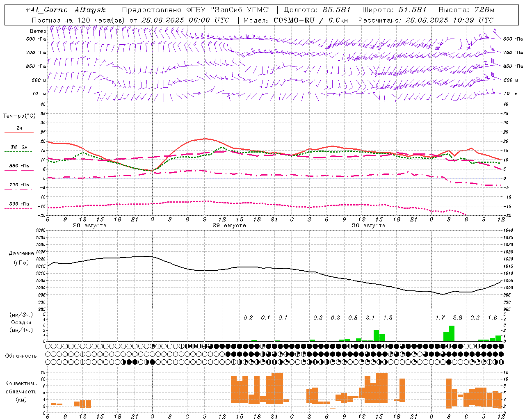Click the station title rAl_Gorno-Altaysk
The width and height of the screenshot is (525, 420).
67,10
